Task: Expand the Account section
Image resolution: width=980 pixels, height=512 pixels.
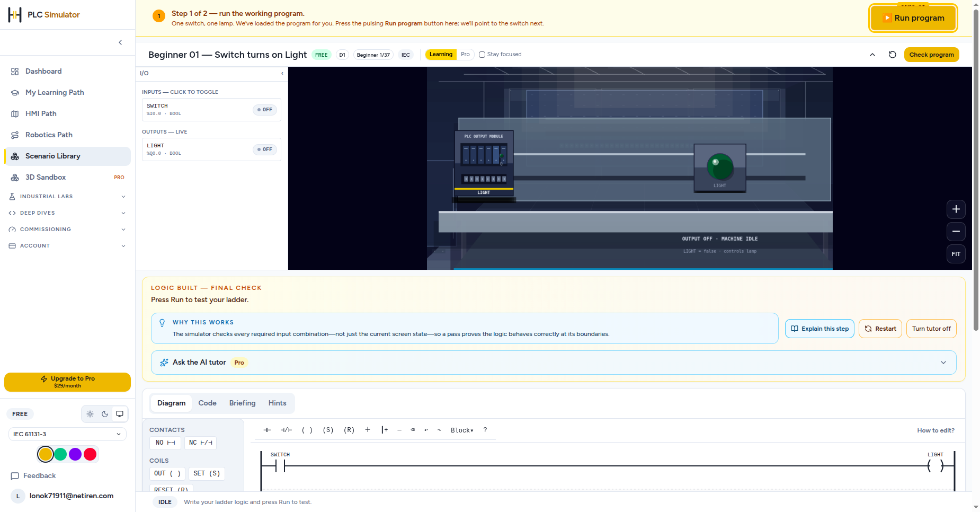Action: [x=67, y=246]
